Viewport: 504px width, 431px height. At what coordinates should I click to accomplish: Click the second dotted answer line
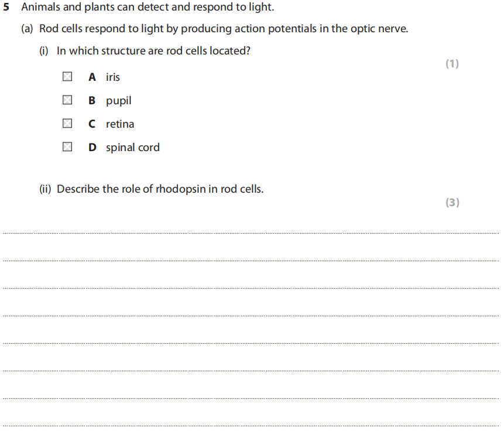coord(251,261)
